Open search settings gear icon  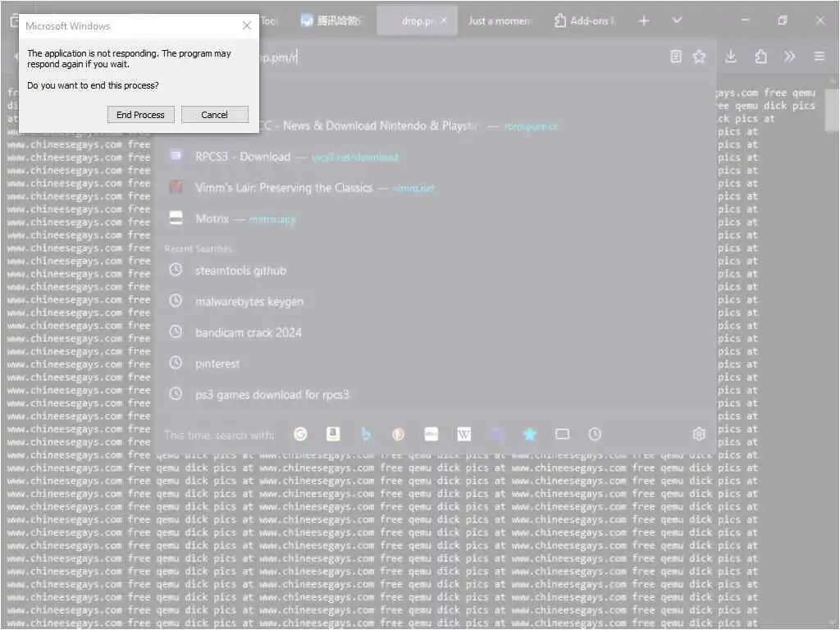(x=699, y=434)
